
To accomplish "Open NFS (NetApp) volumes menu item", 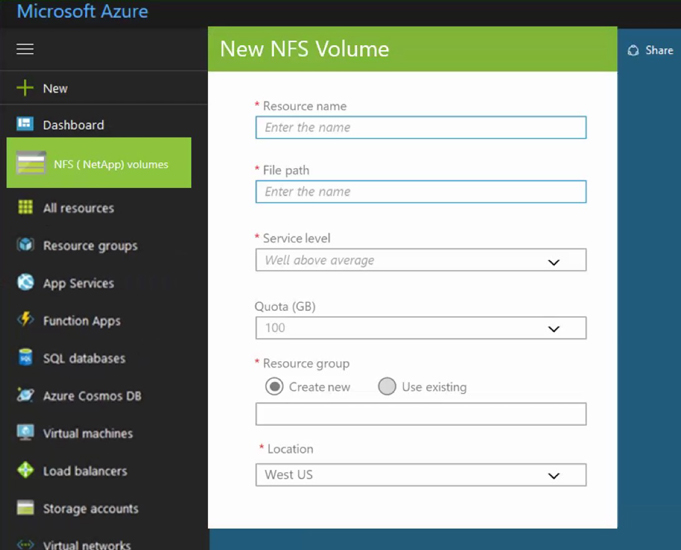I will [x=99, y=163].
